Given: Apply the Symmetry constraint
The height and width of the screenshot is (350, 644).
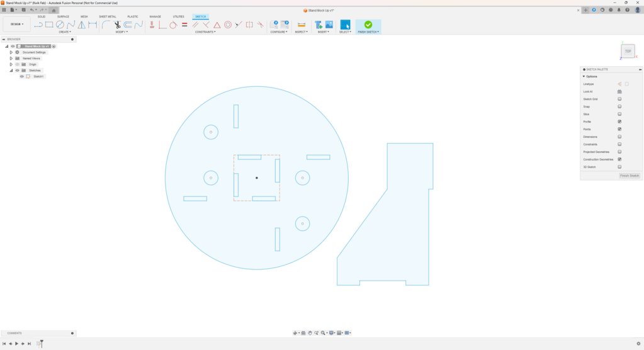Looking at the screenshot, I should [249, 25].
